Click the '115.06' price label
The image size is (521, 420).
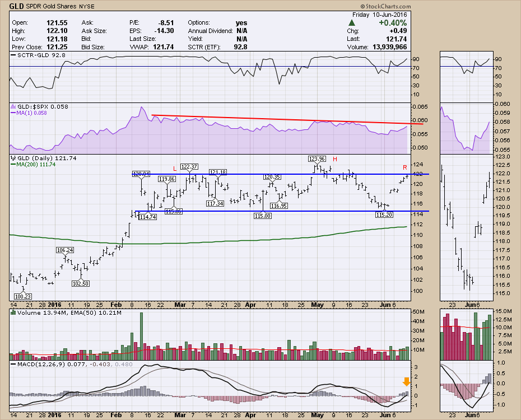click(x=174, y=212)
